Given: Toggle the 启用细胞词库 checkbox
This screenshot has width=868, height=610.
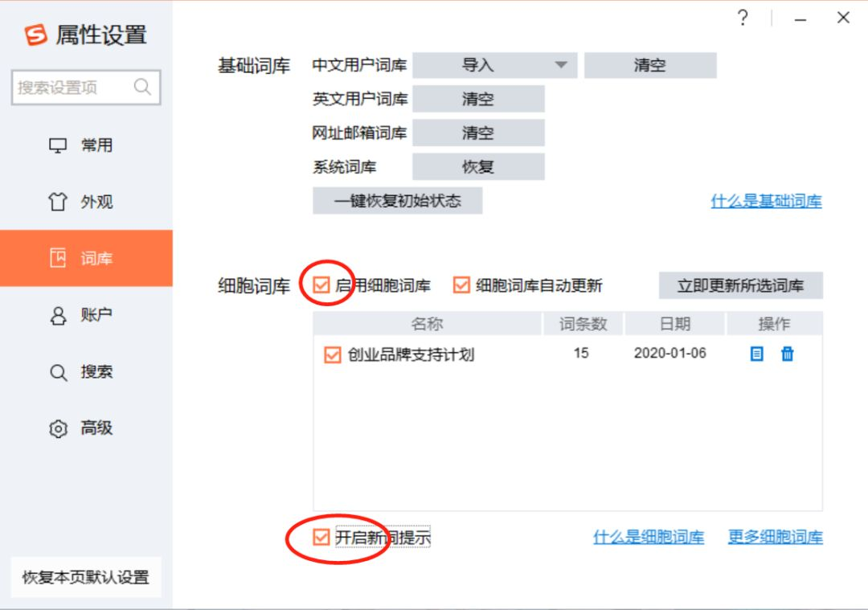Looking at the screenshot, I should [321, 285].
